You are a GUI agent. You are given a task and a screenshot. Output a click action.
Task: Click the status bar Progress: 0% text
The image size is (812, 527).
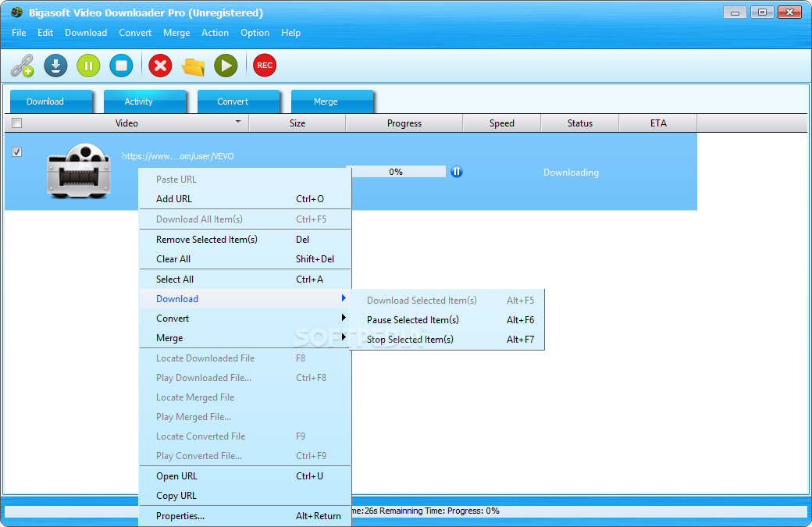point(473,511)
